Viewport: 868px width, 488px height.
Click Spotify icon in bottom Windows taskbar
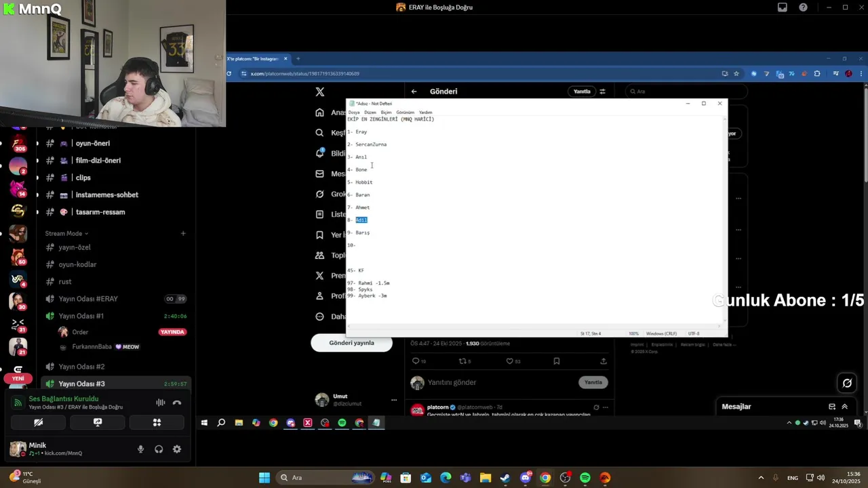585,478
